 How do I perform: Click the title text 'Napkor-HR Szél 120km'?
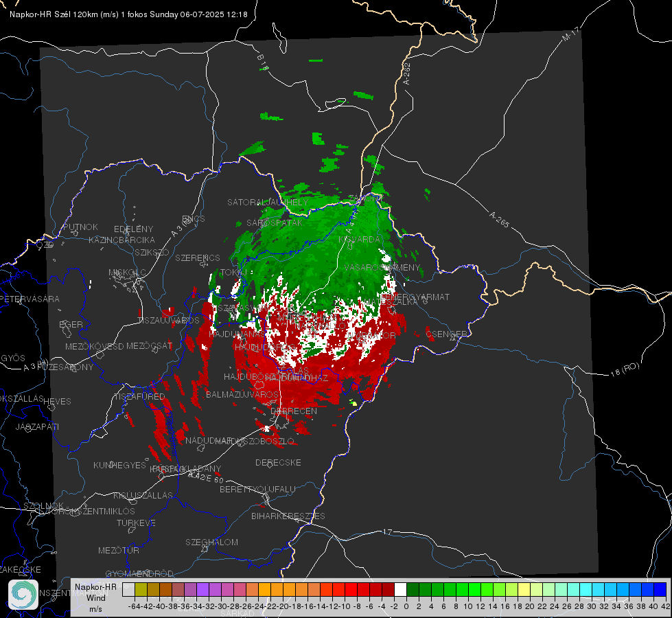click(54, 14)
